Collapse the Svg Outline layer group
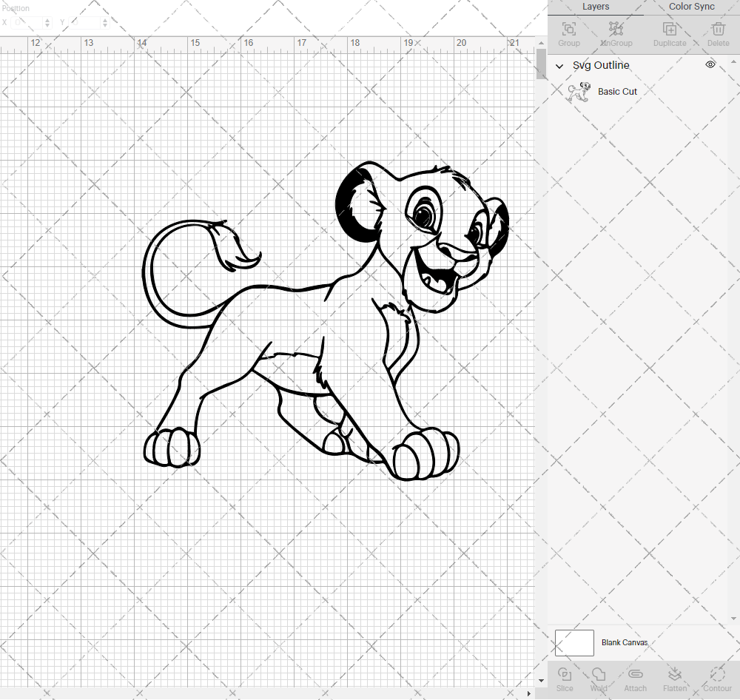The width and height of the screenshot is (740, 700). (x=559, y=66)
